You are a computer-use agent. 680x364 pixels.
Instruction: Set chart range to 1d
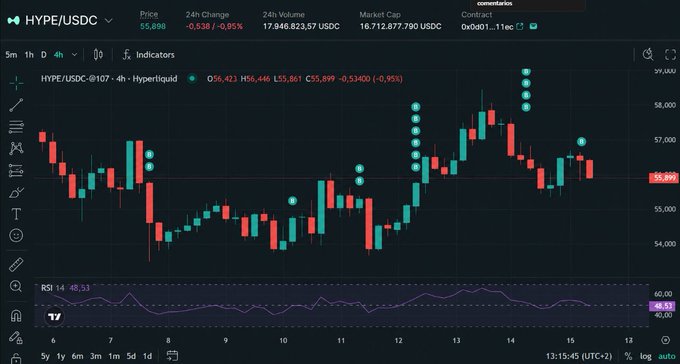pyautogui.click(x=147, y=356)
